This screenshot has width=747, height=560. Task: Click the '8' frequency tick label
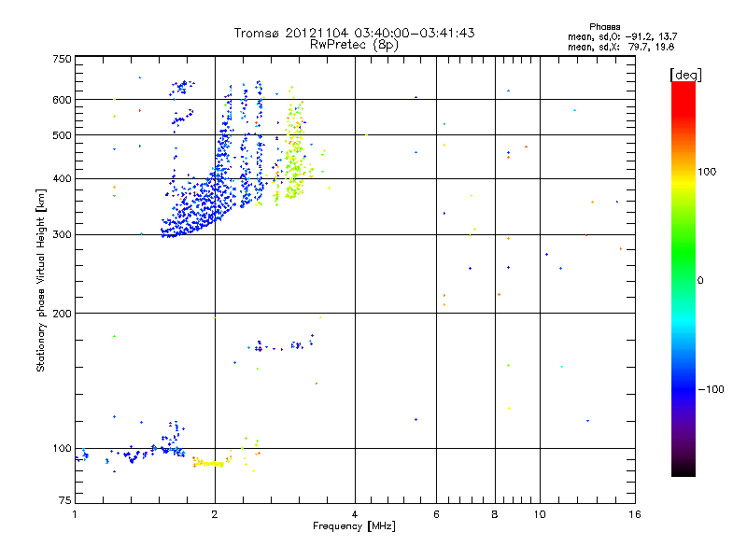pyautogui.click(x=495, y=514)
